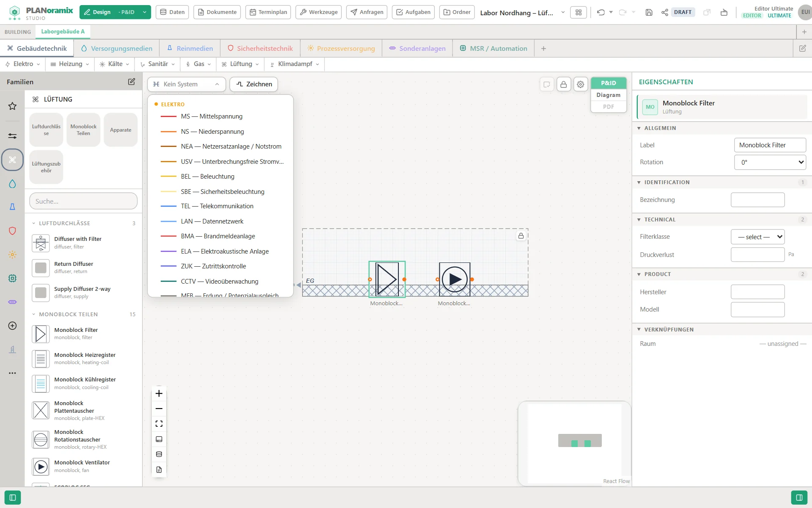Open the Dokumente button
Image resolution: width=812 pixels, height=508 pixels.
pos(217,12)
